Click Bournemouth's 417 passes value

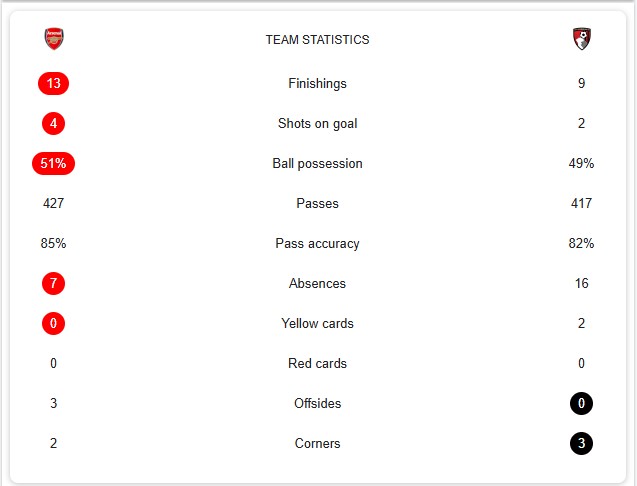[581, 203]
